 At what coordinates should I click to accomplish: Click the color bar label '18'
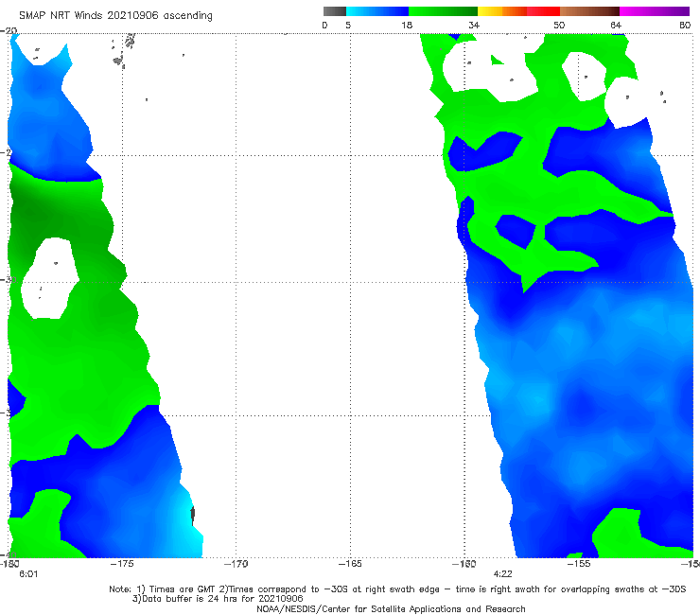(407, 25)
